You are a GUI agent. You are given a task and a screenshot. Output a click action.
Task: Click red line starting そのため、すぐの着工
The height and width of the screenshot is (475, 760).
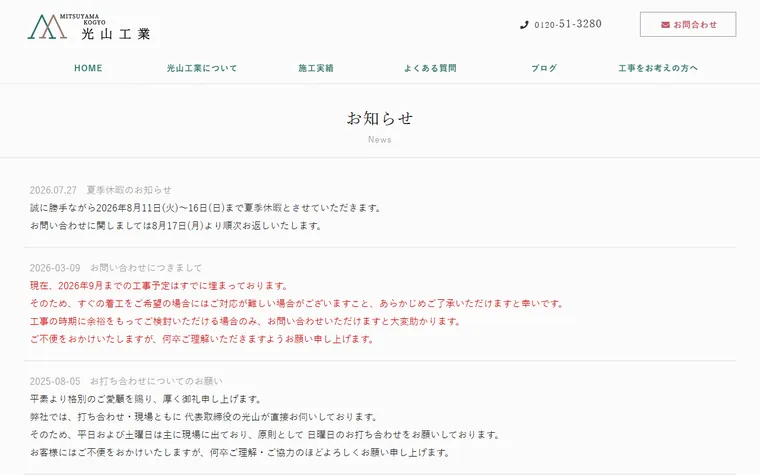(297, 304)
